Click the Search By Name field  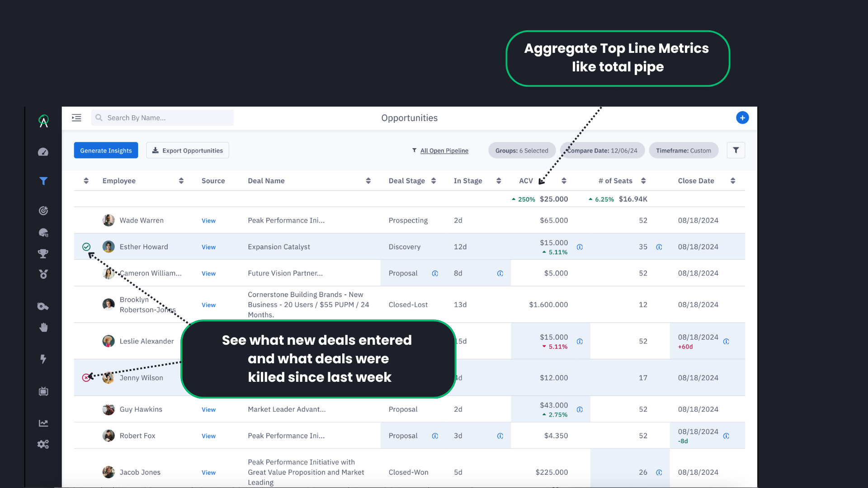coord(163,118)
